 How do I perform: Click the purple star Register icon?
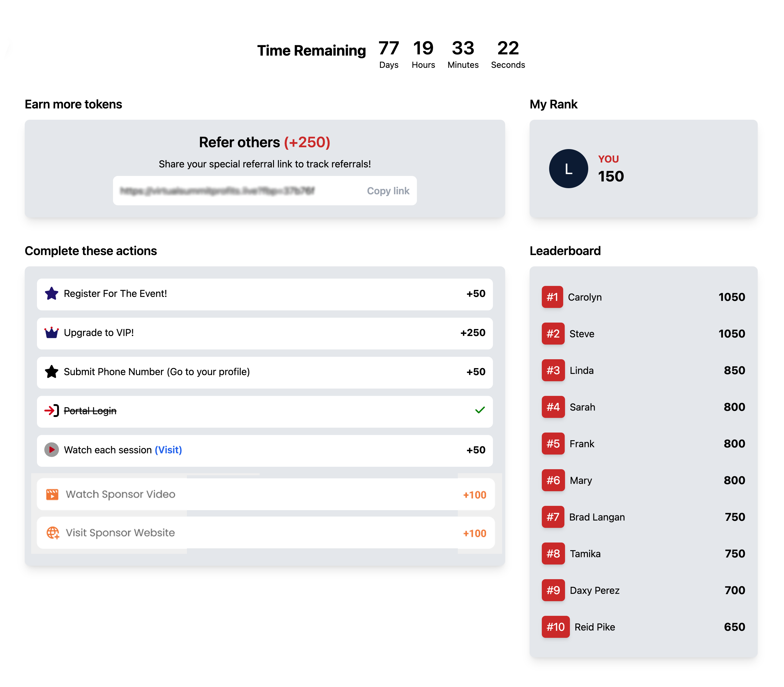click(x=51, y=294)
